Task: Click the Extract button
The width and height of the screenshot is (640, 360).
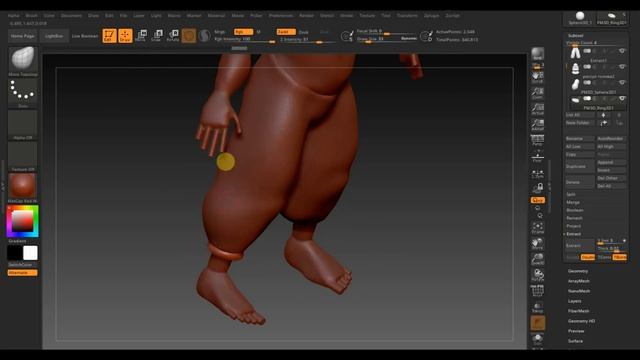Action: pos(580,245)
